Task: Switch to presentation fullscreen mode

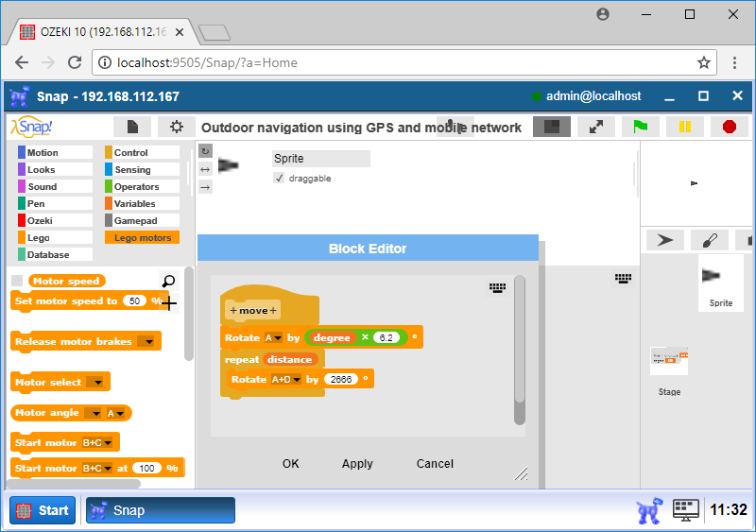Action: tap(596, 127)
